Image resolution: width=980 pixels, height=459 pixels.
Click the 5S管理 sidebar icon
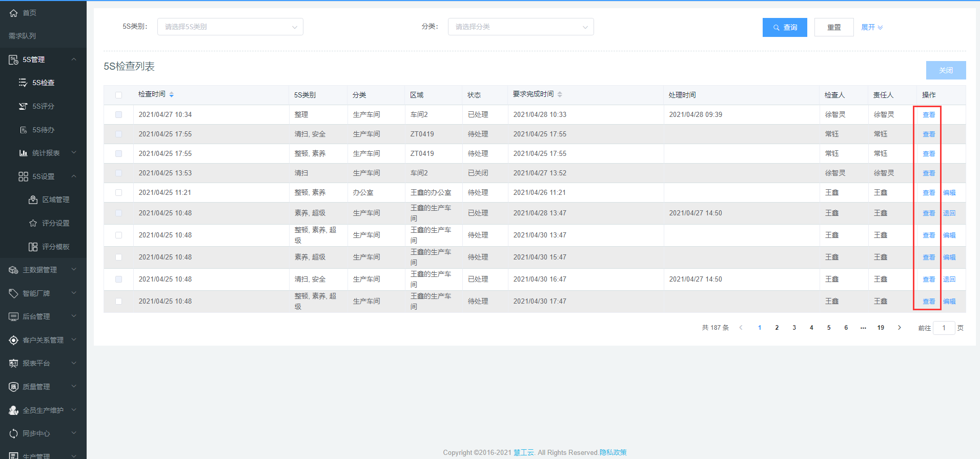coord(14,60)
